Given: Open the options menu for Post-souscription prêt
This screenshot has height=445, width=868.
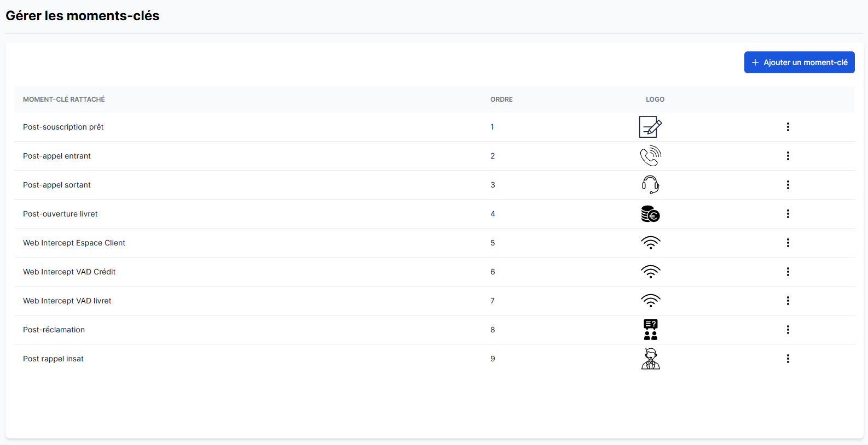Looking at the screenshot, I should click(x=788, y=127).
